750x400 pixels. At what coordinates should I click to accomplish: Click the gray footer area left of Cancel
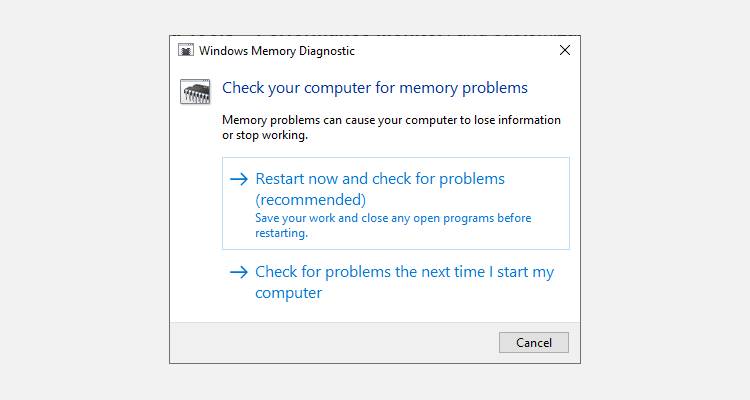330,342
